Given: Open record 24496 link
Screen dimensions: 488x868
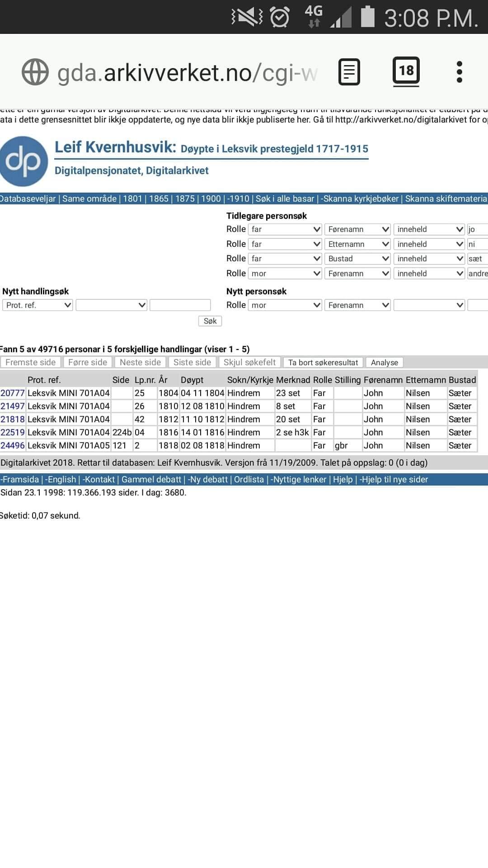Looking at the screenshot, I should [12, 446].
